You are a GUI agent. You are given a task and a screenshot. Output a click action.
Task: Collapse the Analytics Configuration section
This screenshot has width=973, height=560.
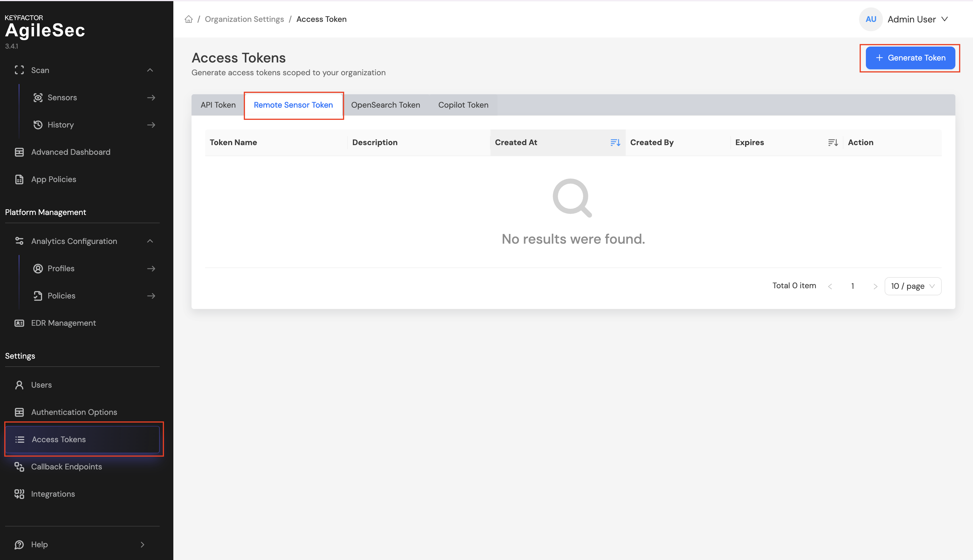click(x=150, y=241)
